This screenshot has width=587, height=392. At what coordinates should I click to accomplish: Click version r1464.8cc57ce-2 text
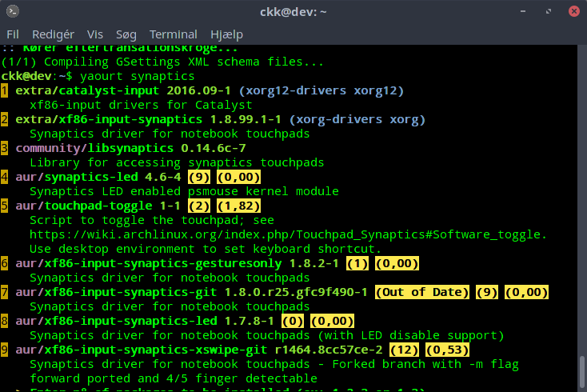coord(329,350)
